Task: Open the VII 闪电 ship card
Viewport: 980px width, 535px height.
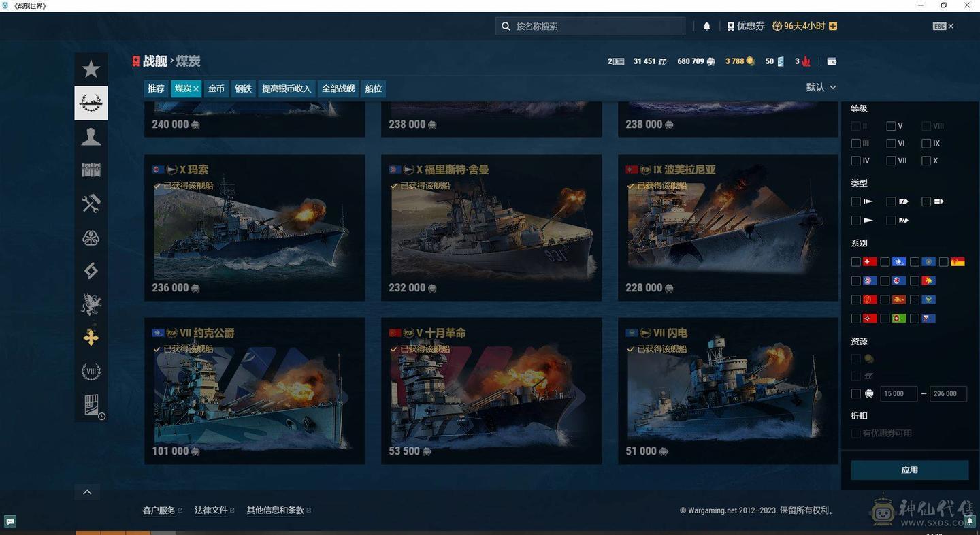Action: click(728, 391)
